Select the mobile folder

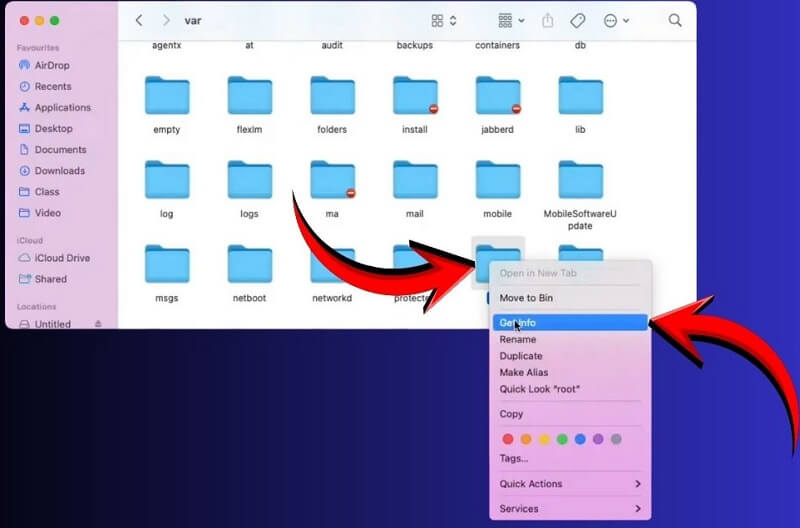[x=497, y=180]
